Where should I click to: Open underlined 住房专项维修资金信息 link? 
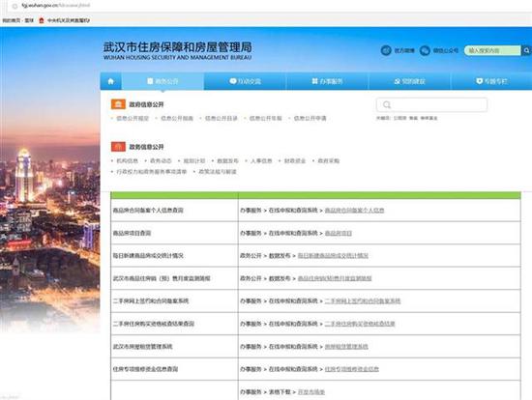(x=352, y=369)
